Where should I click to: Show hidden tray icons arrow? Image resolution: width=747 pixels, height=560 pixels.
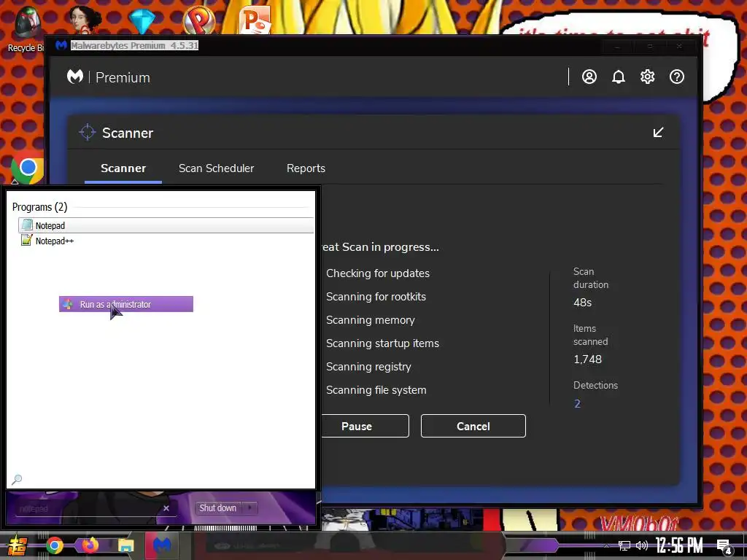(606, 545)
